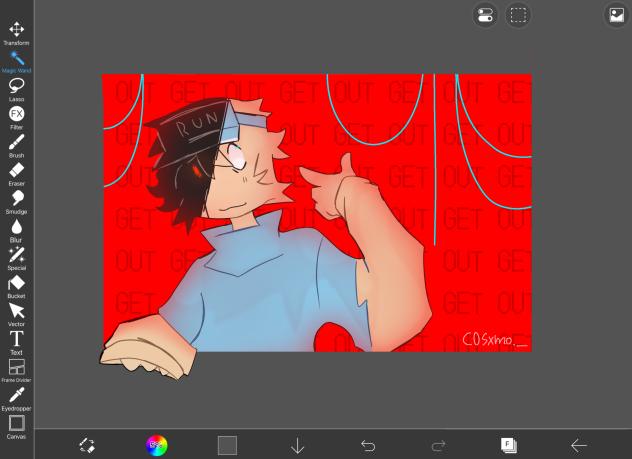Open the reference image window

pos(617,16)
